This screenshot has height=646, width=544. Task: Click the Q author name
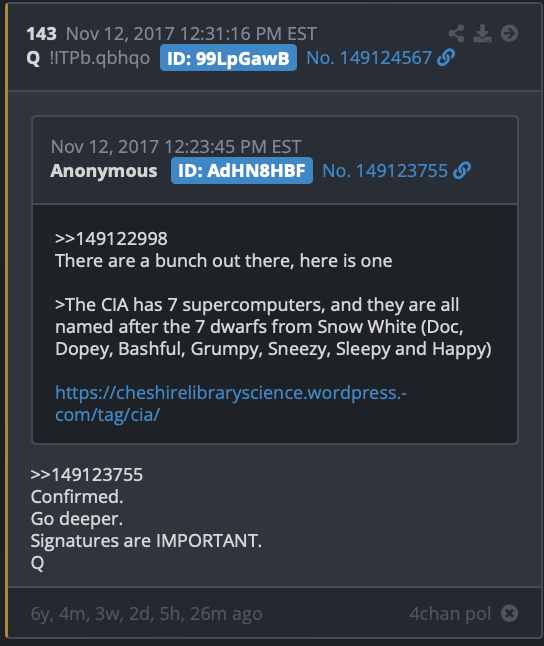point(33,59)
